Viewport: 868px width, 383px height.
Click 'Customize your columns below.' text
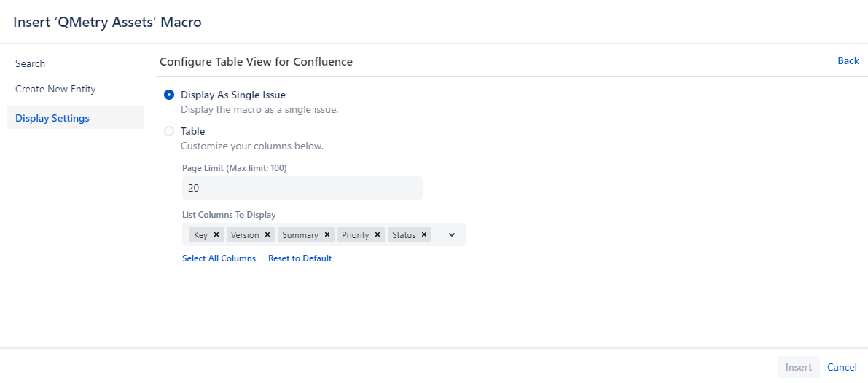(252, 146)
